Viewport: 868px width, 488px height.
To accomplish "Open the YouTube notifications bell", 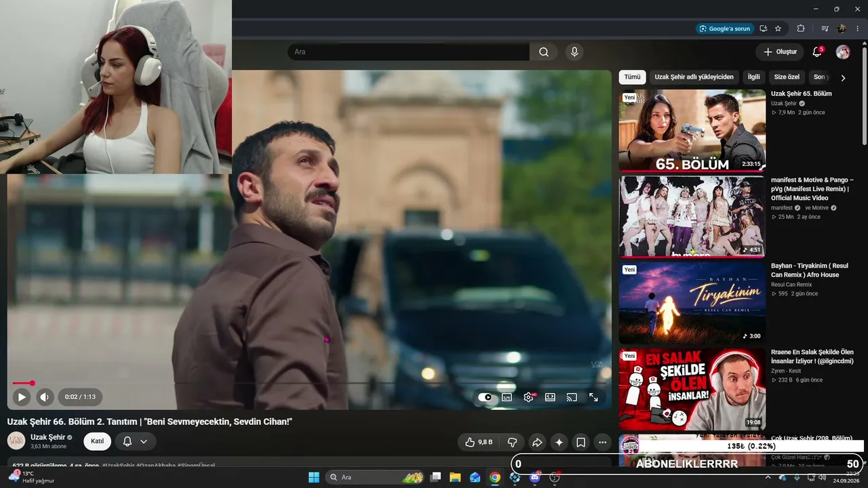I will tap(817, 52).
